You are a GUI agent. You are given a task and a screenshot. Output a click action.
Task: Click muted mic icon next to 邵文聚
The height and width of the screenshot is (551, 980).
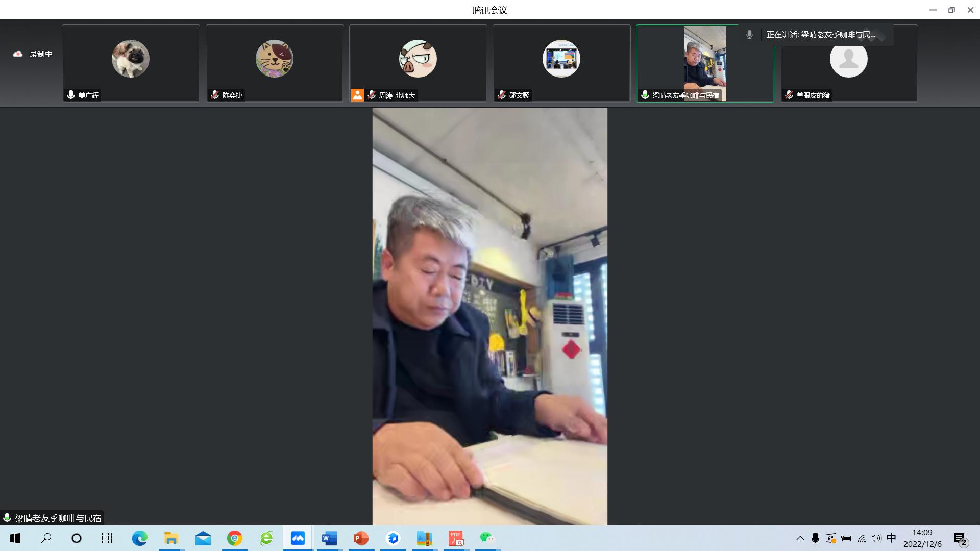[x=502, y=95]
